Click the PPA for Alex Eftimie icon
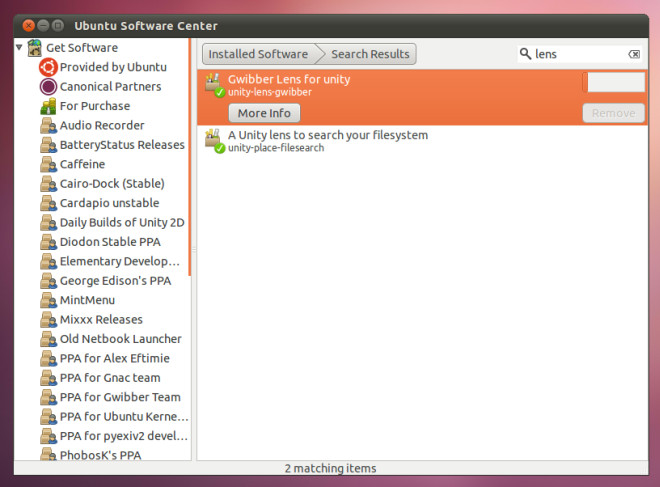The width and height of the screenshot is (660, 487). (x=48, y=358)
